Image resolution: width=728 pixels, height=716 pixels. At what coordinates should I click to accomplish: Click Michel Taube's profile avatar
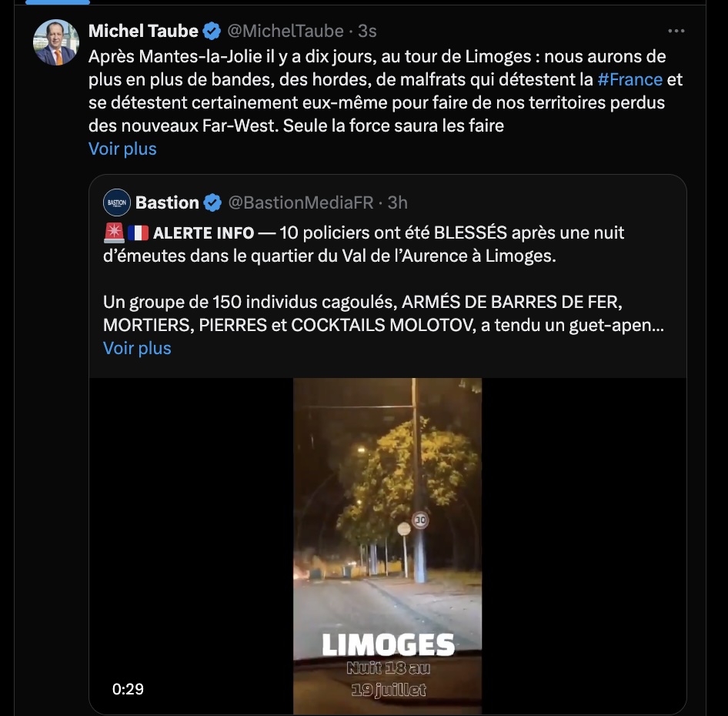(56, 42)
